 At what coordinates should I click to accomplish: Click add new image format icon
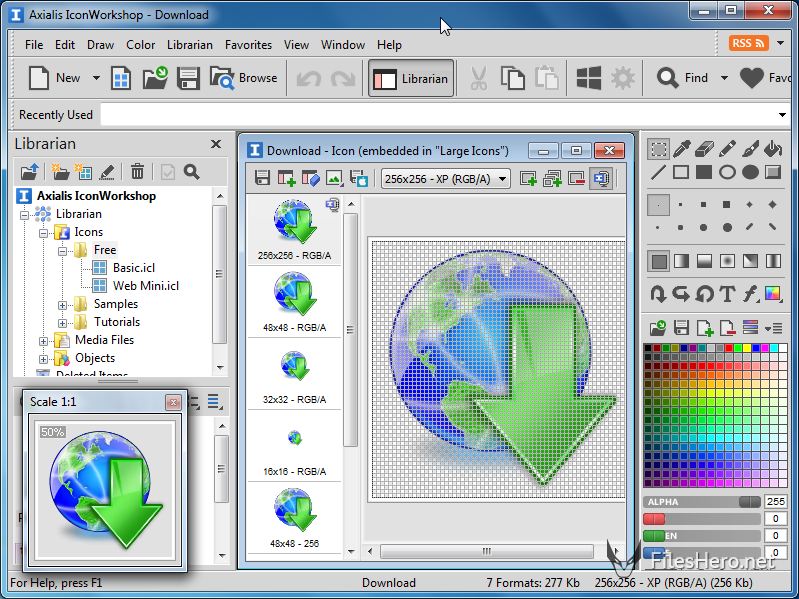pyautogui.click(x=528, y=178)
